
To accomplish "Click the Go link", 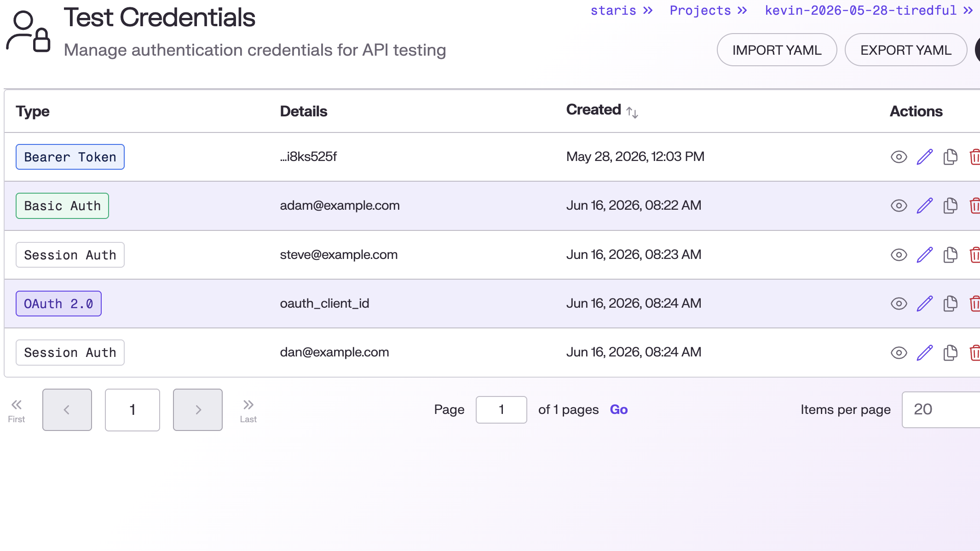I will coord(619,410).
